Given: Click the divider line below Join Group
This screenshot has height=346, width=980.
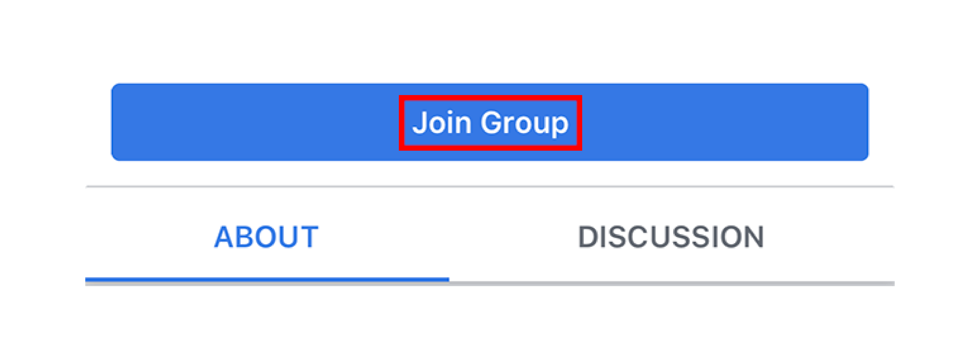Looking at the screenshot, I should tap(490, 187).
